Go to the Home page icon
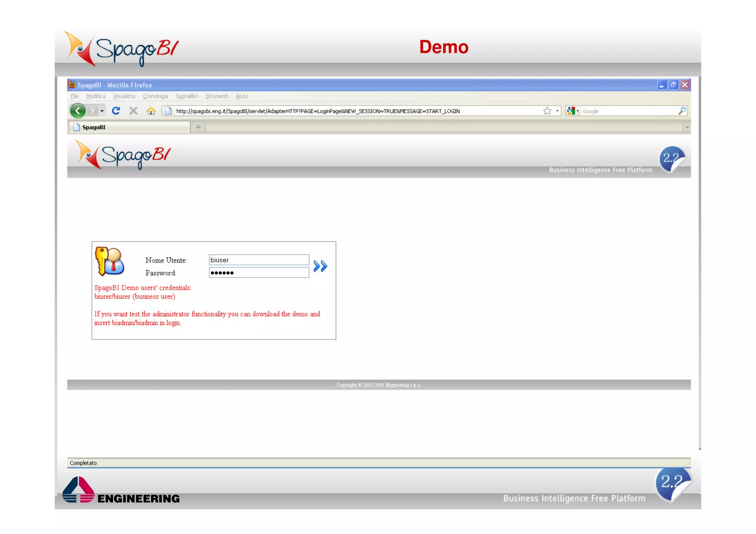The width and height of the screenshot is (756, 534). [151, 111]
